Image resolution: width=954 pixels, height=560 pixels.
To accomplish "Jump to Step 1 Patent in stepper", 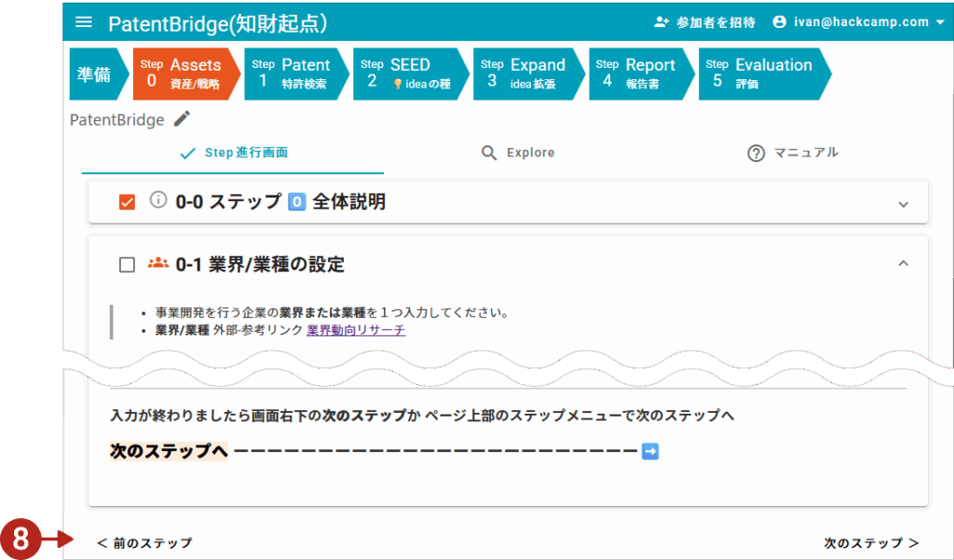I will [293, 74].
